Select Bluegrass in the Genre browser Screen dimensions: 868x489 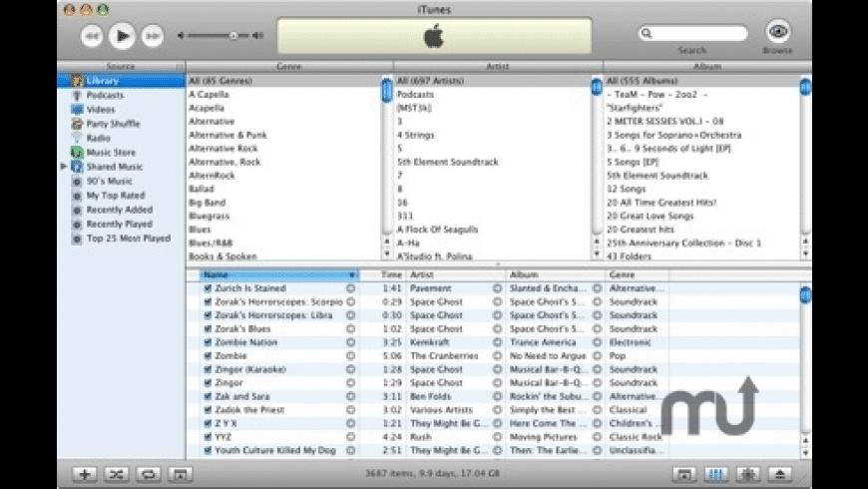click(x=284, y=216)
